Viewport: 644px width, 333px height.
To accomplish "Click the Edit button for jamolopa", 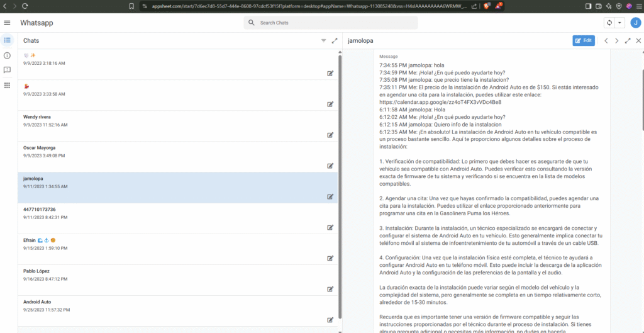I will 584,40.
